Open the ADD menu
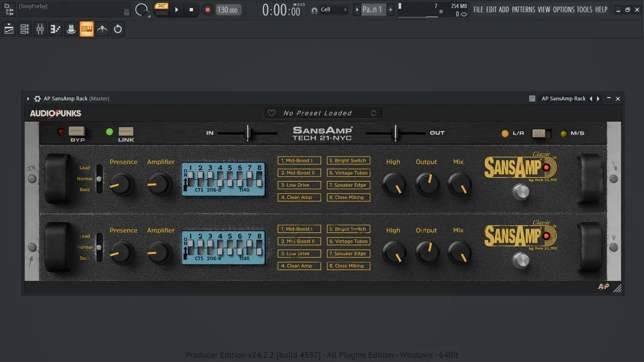 pyautogui.click(x=504, y=9)
